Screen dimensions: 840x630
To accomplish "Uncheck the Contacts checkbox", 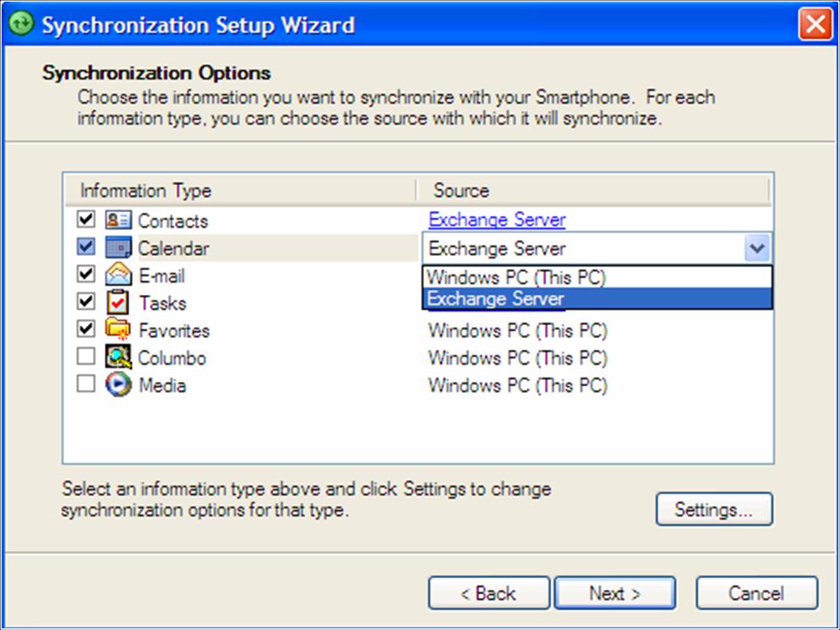I will [85, 219].
